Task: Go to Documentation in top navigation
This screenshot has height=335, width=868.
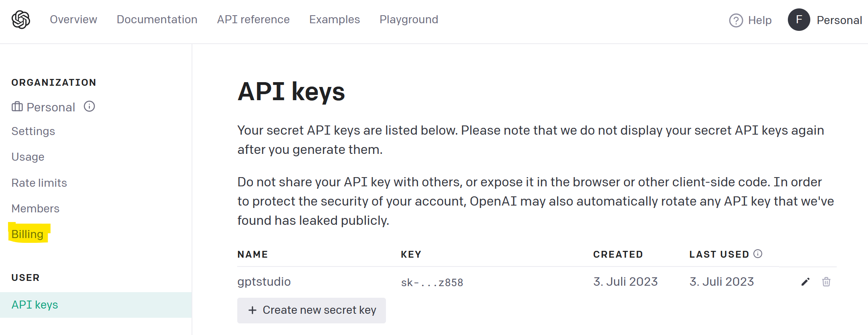Action: [157, 20]
